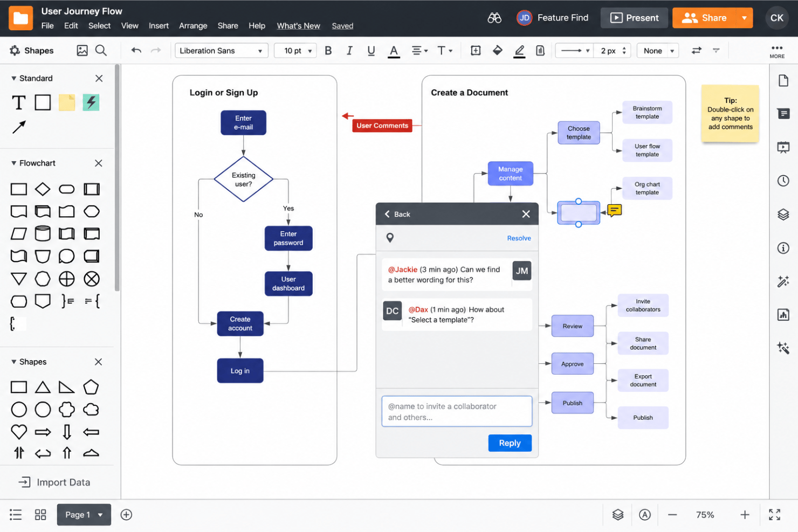Viewport: 798px width, 532px height.
Task: Open the Insert menu
Action: pos(159,26)
